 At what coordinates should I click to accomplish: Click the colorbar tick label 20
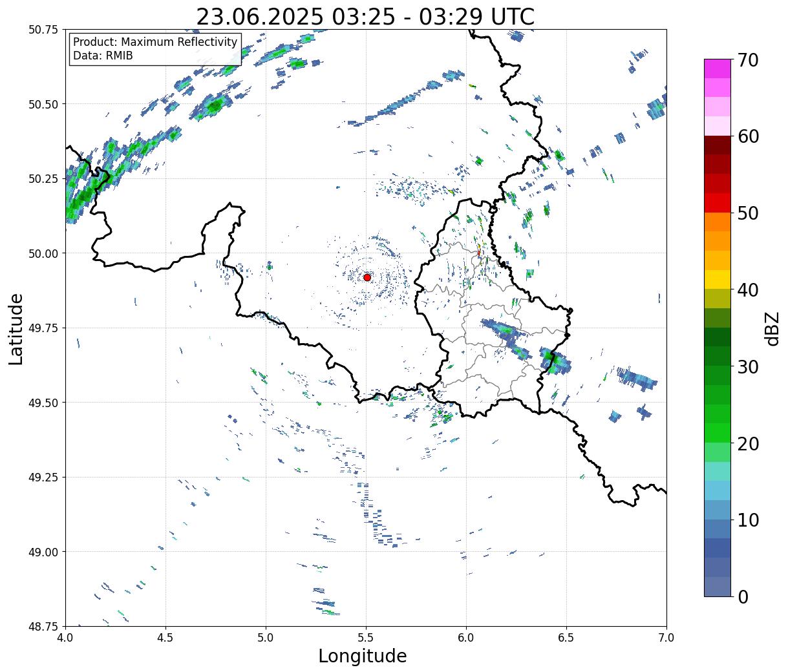pyautogui.click(x=748, y=443)
